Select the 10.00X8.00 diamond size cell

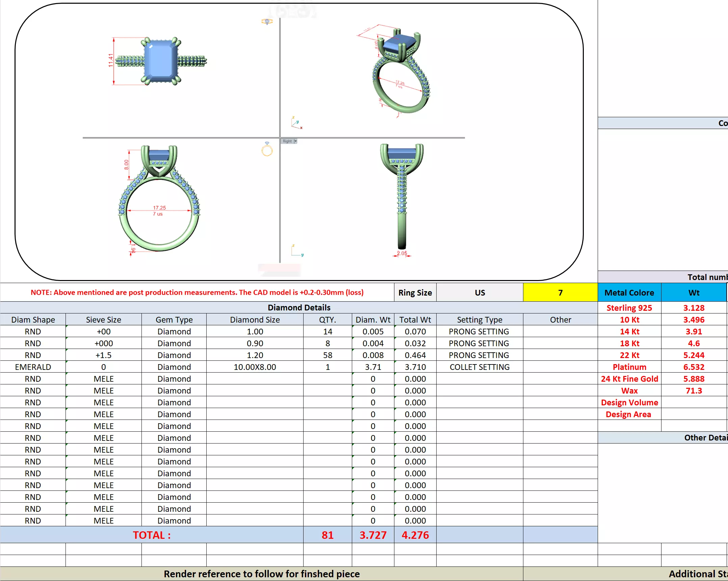[255, 367]
